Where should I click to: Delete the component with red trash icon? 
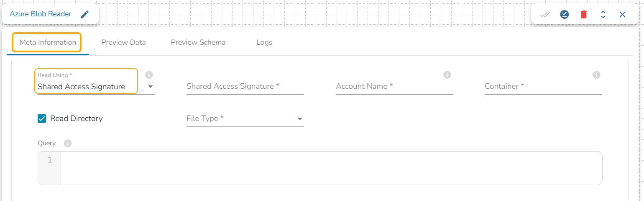[584, 15]
